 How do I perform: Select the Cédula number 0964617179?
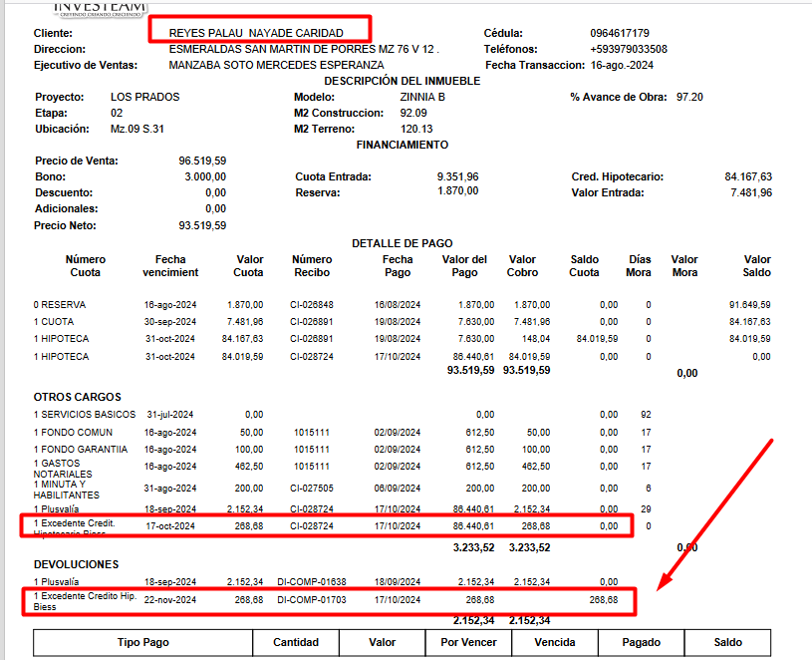pyautogui.click(x=619, y=33)
